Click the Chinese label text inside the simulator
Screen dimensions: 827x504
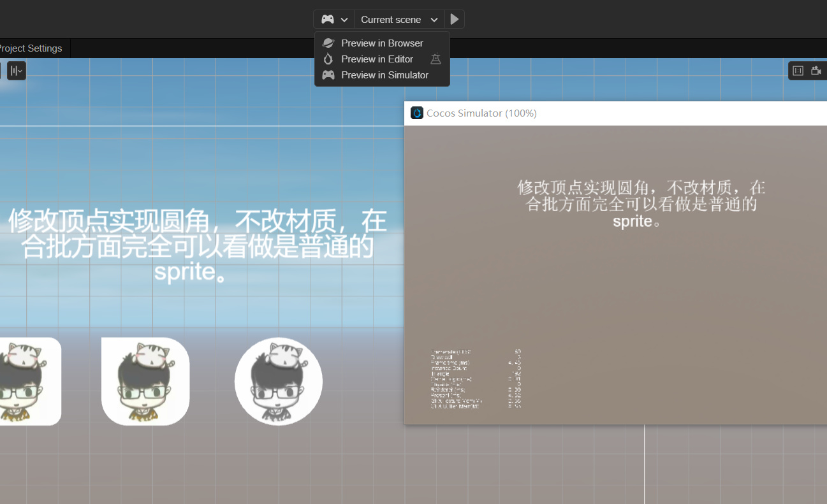[641, 204]
